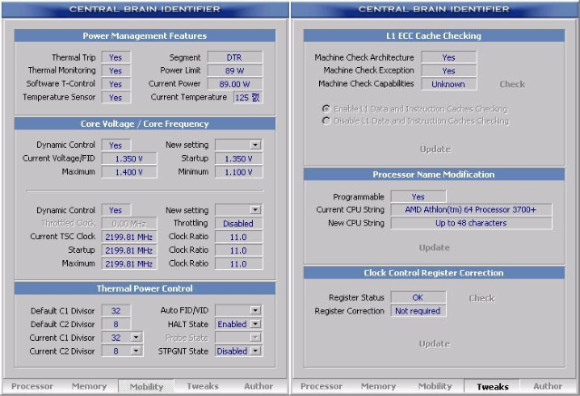Open the STPGNT State dropdown
This screenshot has height=396, width=580.
[x=255, y=351]
